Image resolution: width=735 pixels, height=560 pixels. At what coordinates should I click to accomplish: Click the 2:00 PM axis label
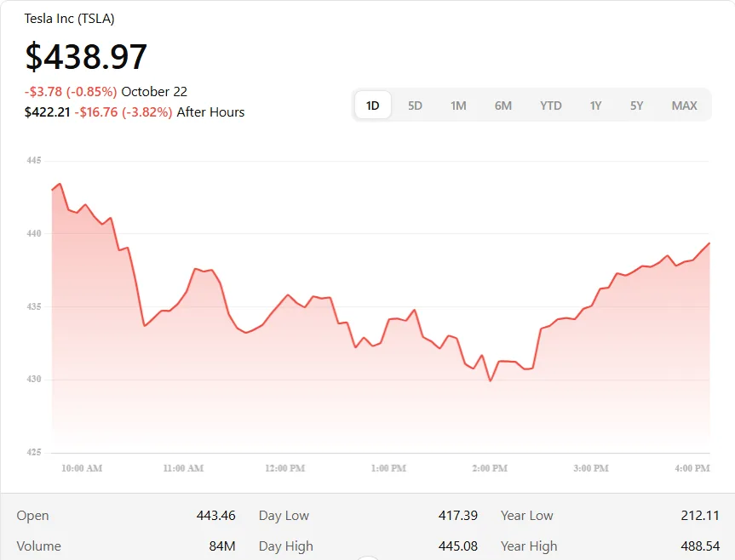(490, 469)
